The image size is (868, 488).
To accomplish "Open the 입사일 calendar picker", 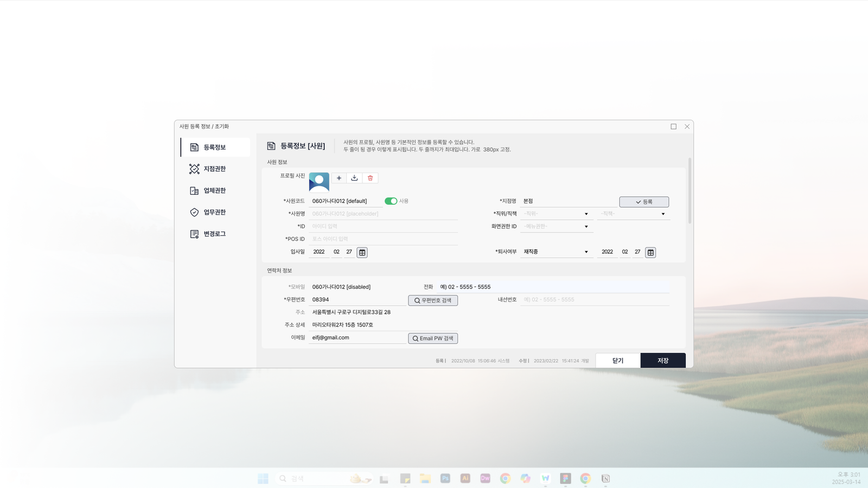I will click(x=362, y=252).
